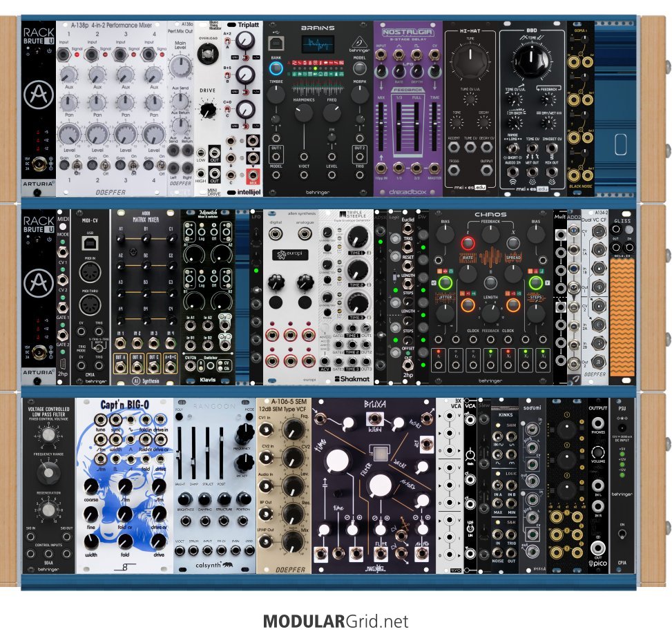
Task: Click the Frequency Range knob on 904A filter
Action: click(48, 472)
